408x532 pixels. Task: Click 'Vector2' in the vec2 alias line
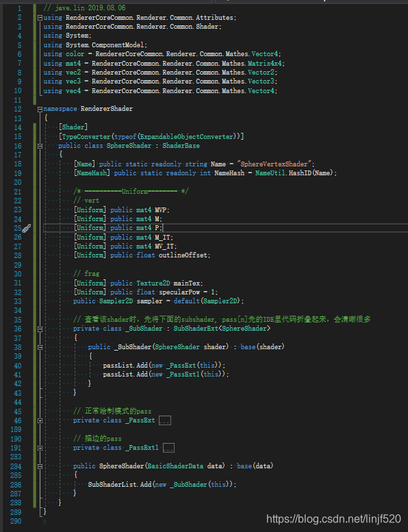click(x=261, y=73)
